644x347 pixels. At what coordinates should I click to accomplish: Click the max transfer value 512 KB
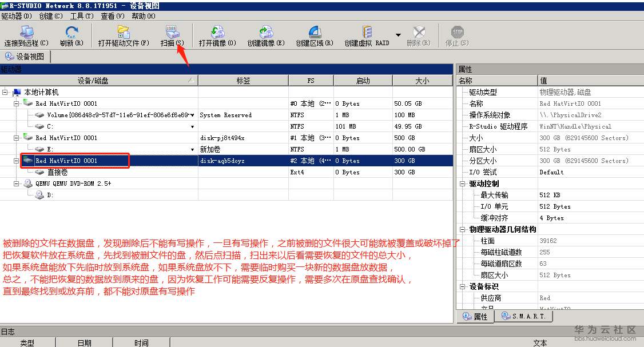click(550, 195)
